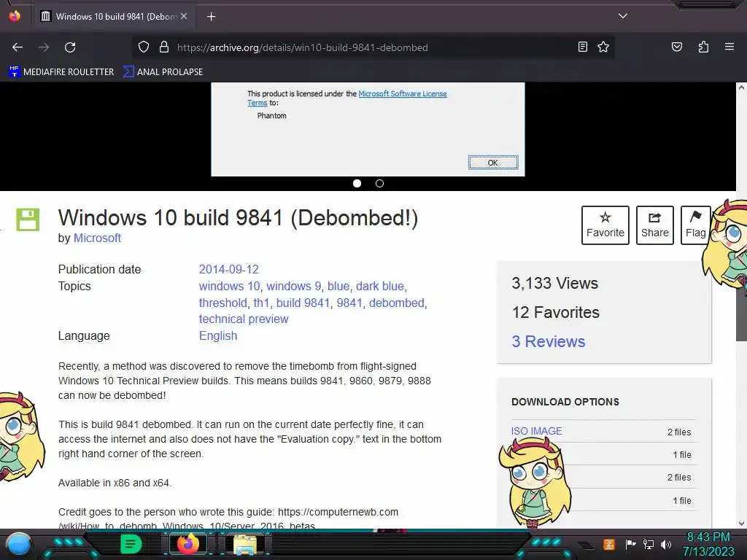The height and width of the screenshot is (560, 747).
Task: Click the taskbar clock 8:43 PM
Action: pos(708,537)
